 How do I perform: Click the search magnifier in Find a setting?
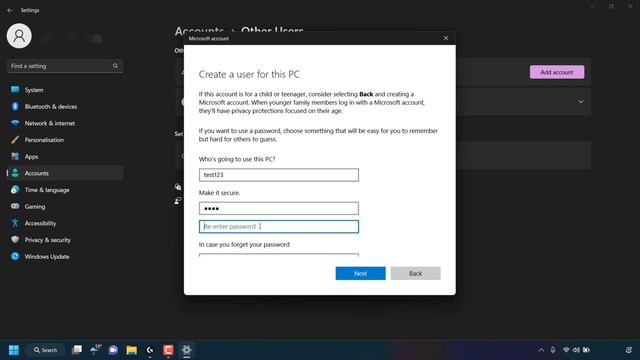point(115,66)
